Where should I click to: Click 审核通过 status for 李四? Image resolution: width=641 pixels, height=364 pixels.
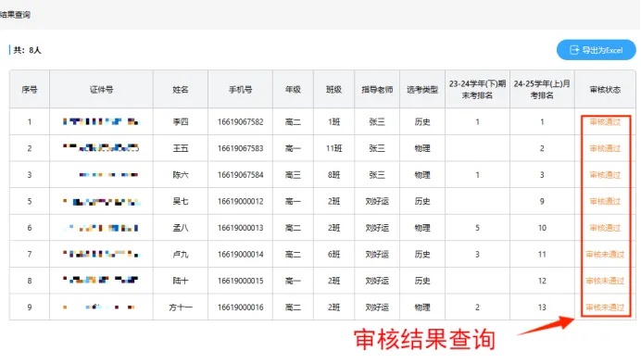(605, 122)
